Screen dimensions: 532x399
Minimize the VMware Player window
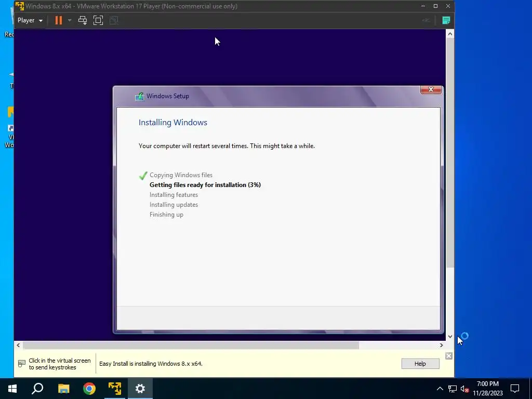coord(423,6)
